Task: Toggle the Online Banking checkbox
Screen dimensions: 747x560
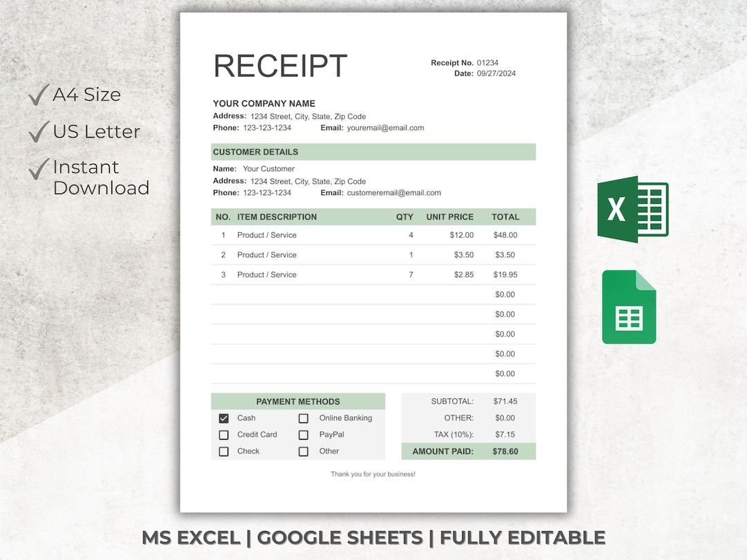Action: click(303, 418)
